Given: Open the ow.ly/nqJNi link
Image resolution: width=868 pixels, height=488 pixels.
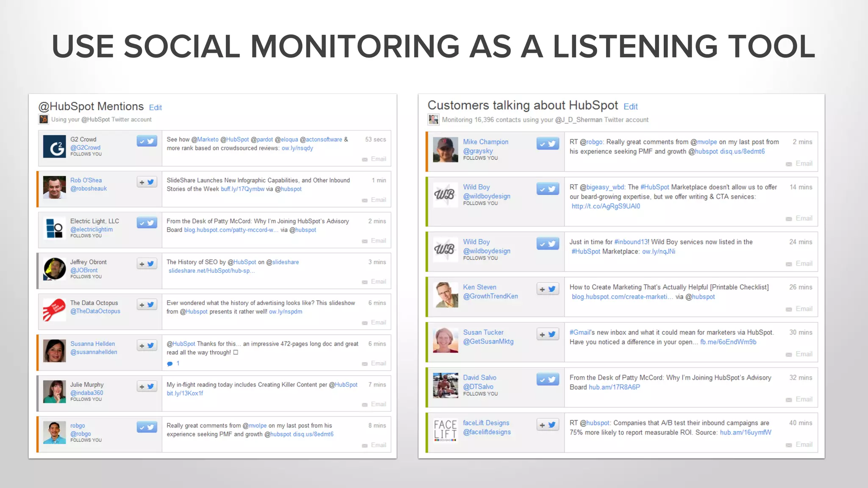Looking at the screenshot, I should point(659,252).
